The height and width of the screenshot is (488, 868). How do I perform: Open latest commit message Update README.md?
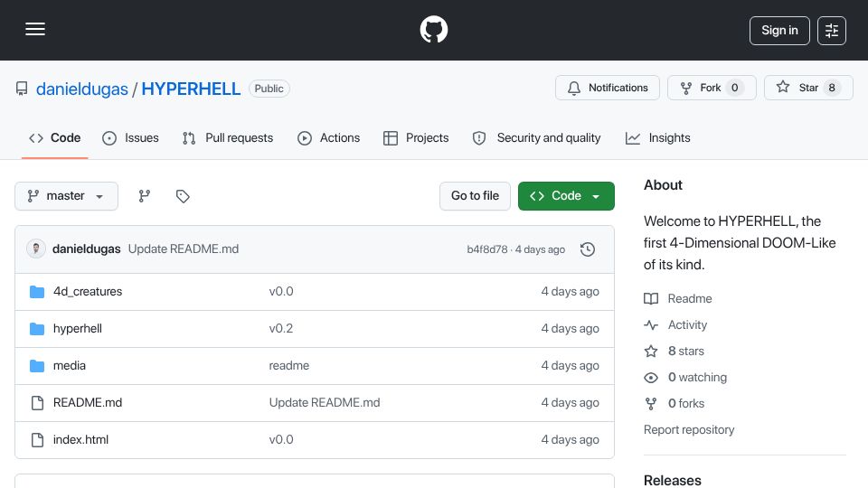coord(184,249)
